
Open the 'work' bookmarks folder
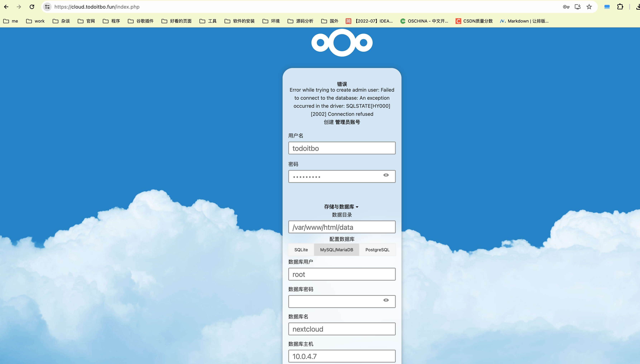click(35, 21)
